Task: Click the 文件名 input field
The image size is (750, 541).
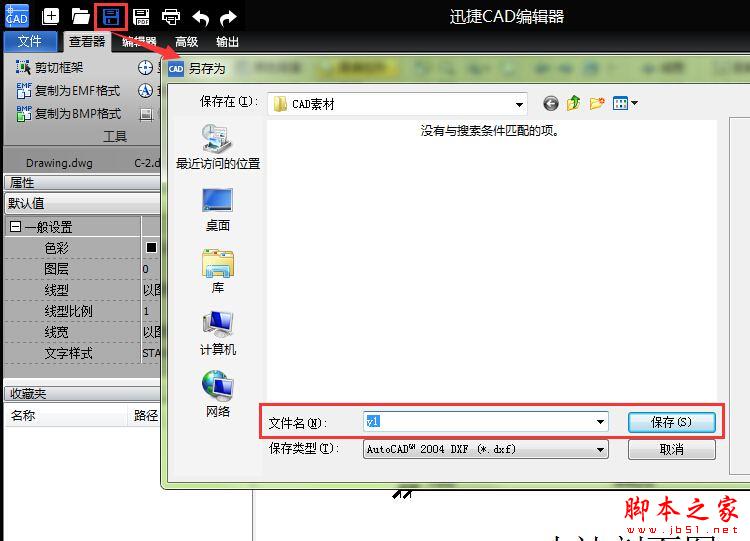Action: 485,422
